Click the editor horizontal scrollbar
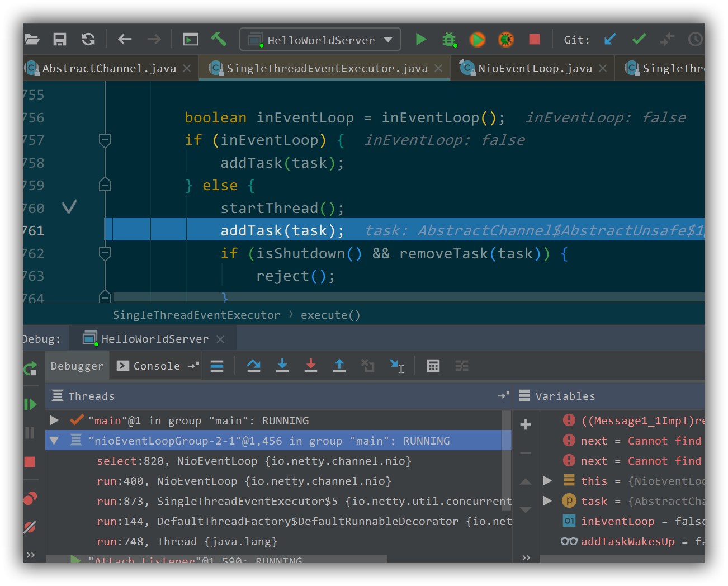Image resolution: width=728 pixels, height=586 pixels. click(408, 297)
